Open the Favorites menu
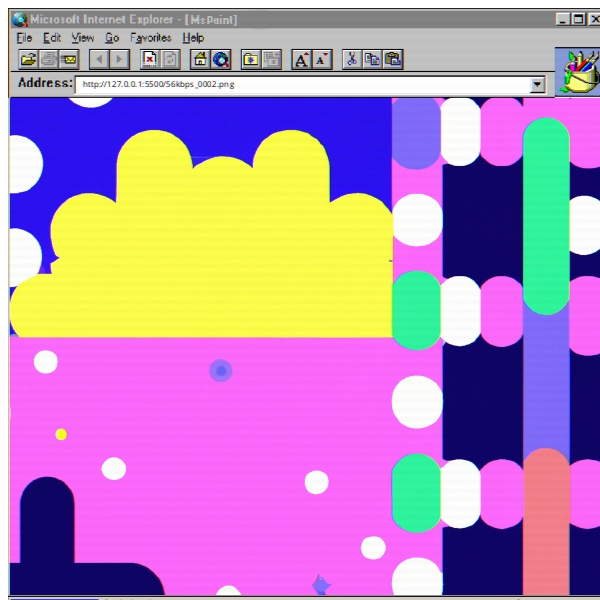600x600 pixels. [x=151, y=38]
